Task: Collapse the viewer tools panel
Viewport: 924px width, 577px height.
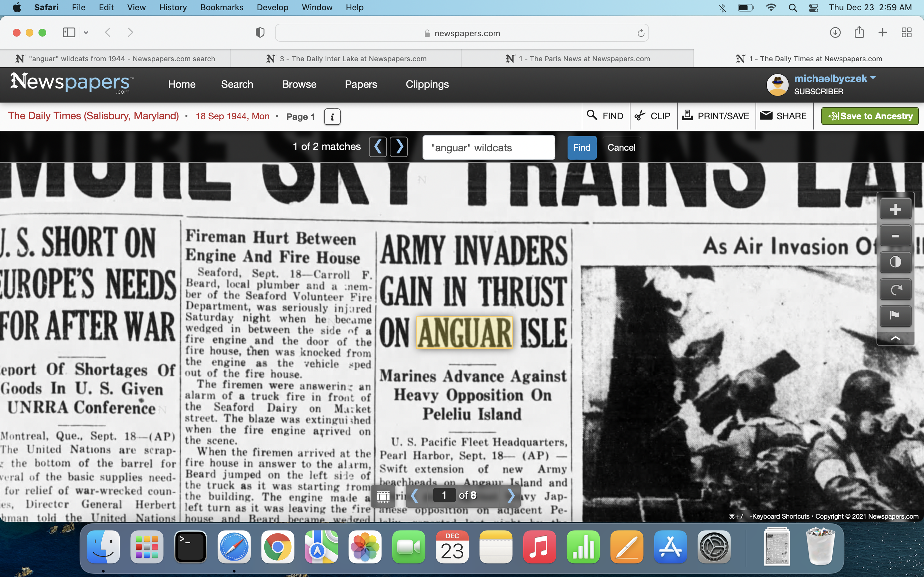Action: [x=895, y=339]
